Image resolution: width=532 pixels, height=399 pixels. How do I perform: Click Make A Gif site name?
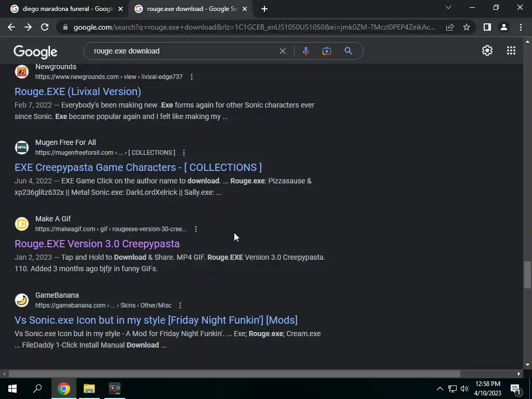point(53,219)
